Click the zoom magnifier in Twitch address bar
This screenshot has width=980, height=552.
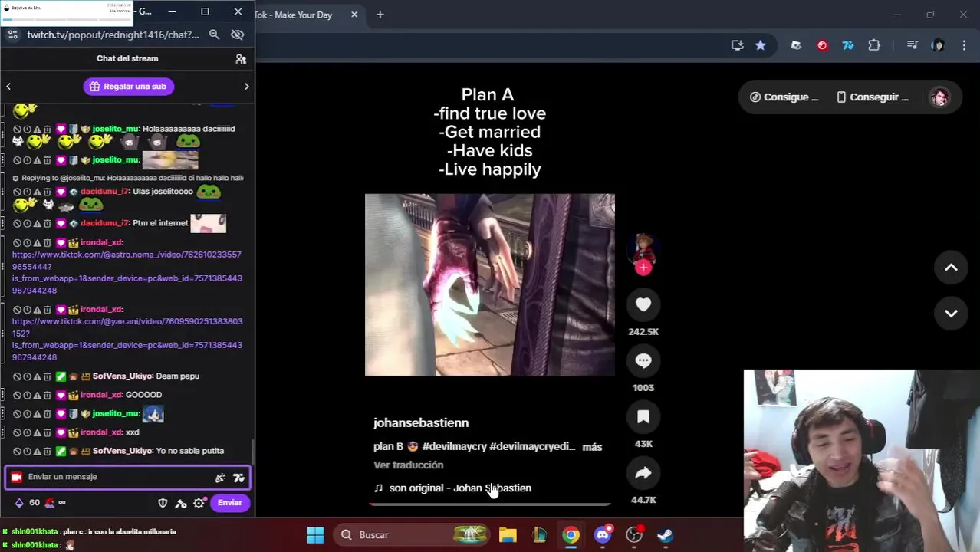214,34
